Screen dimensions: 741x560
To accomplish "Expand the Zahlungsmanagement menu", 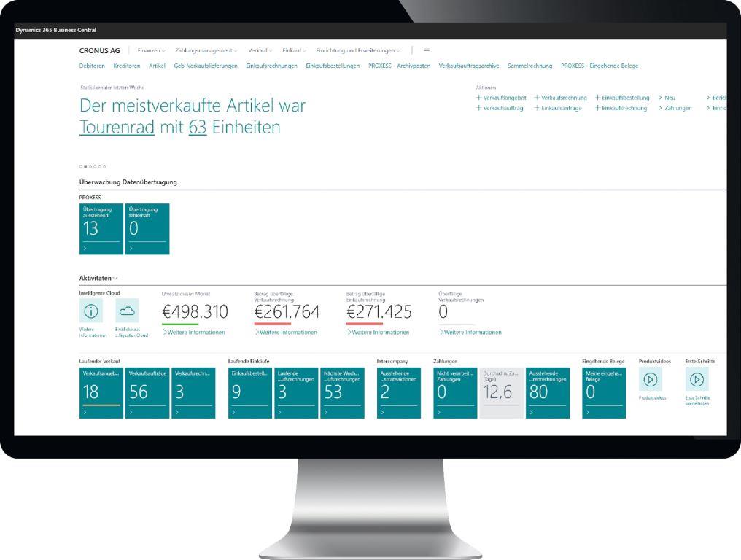I will pyautogui.click(x=206, y=50).
